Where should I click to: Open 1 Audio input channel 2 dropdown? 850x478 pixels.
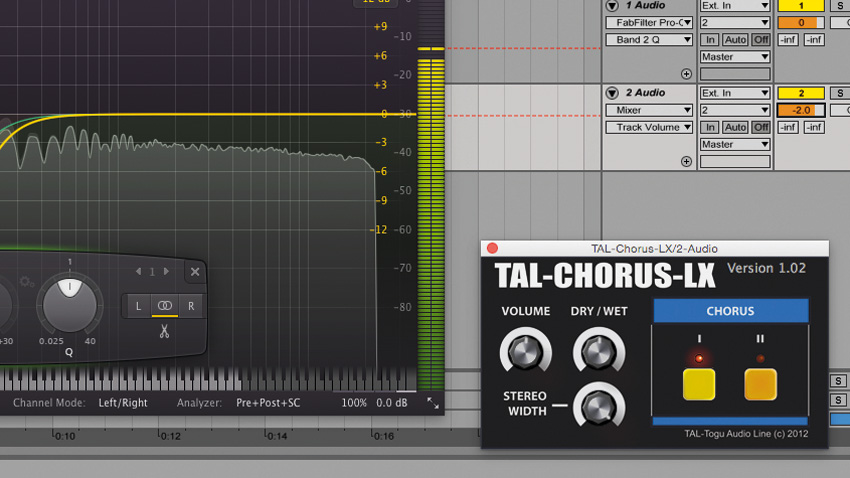pyautogui.click(x=735, y=22)
